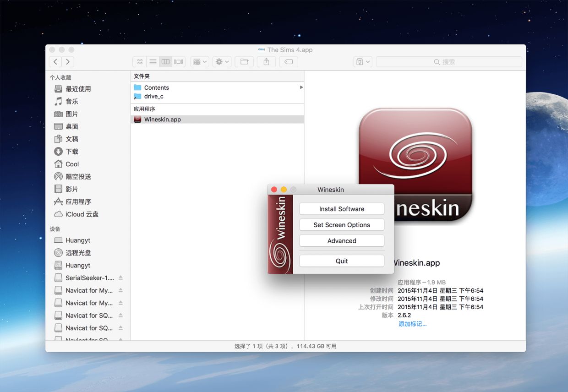The height and width of the screenshot is (392, 568).
Task: Create a new folder from the toolbar
Action: pos(244,62)
